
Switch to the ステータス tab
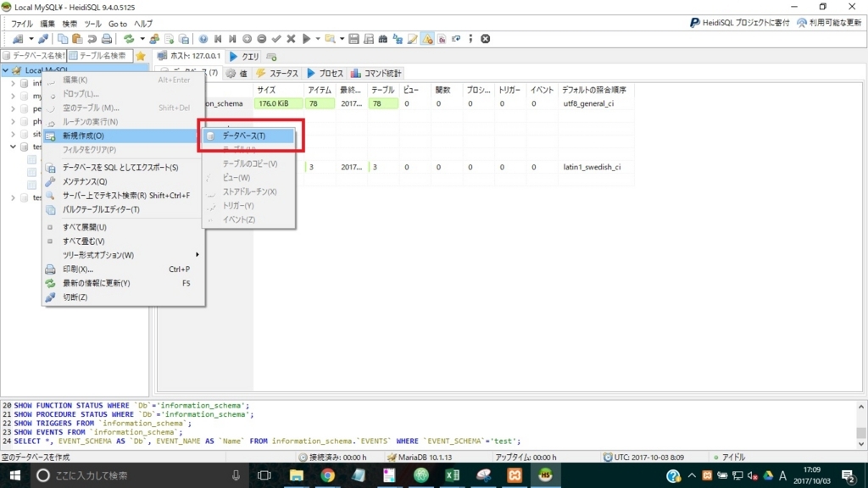(277, 73)
